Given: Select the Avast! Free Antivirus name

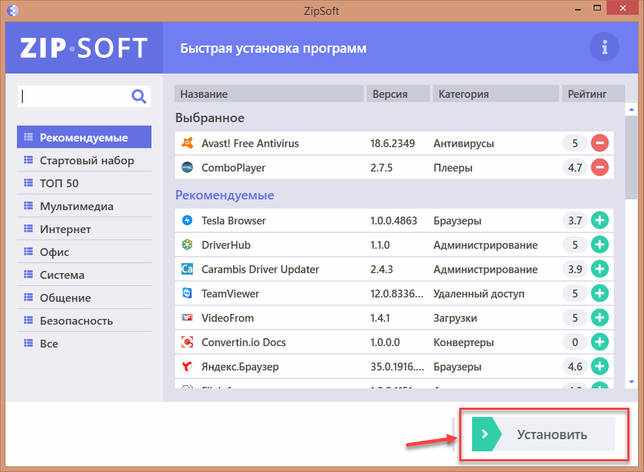Looking at the screenshot, I should click(x=250, y=143).
